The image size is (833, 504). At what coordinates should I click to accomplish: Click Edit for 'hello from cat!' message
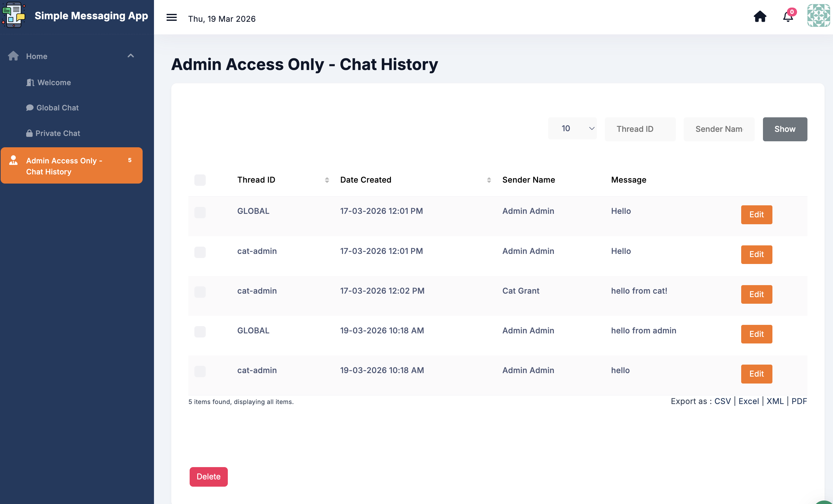756,294
